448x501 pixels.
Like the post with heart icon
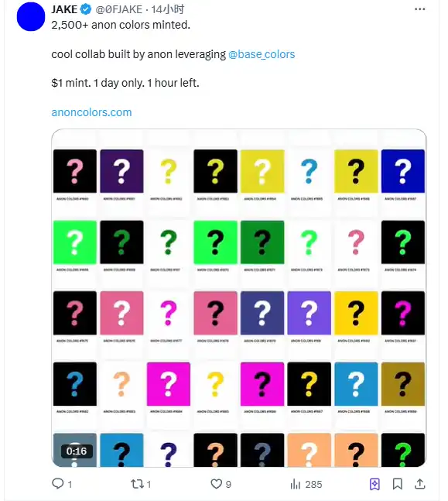[x=216, y=484]
